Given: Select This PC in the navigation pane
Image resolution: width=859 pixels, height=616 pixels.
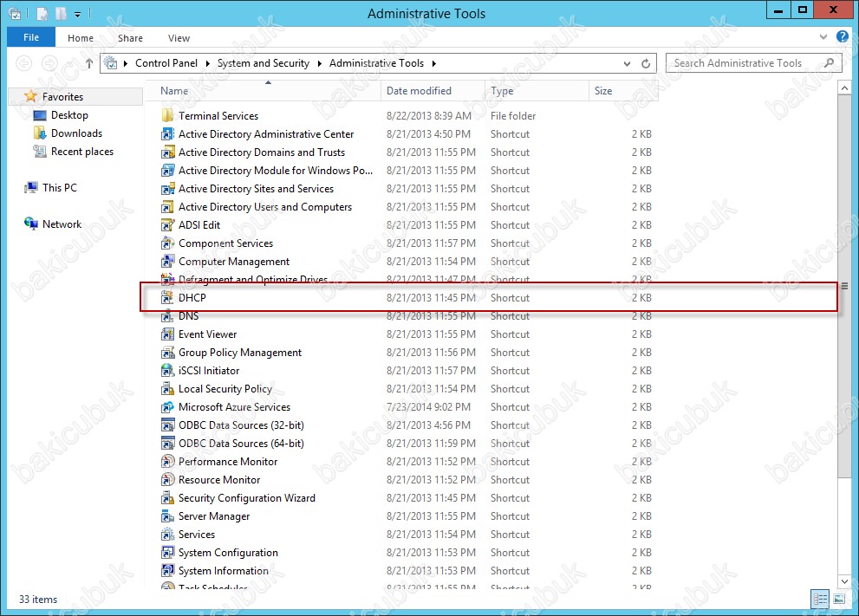Looking at the screenshot, I should click(60, 188).
